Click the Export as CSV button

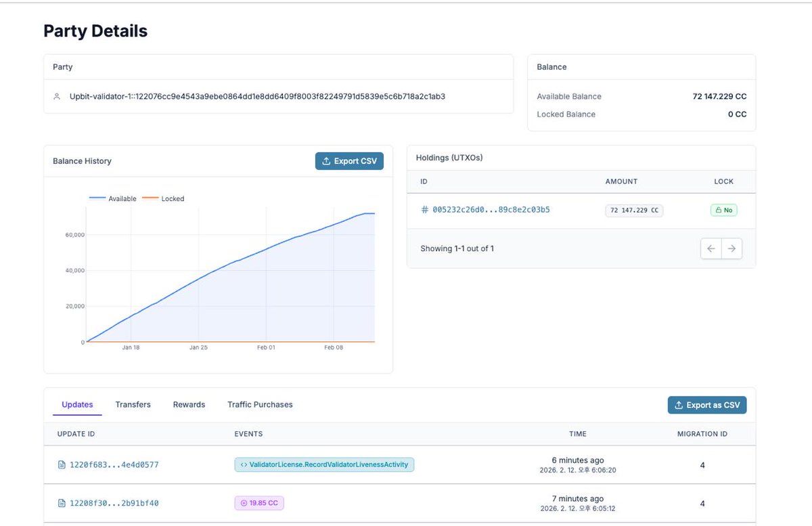(x=706, y=404)
